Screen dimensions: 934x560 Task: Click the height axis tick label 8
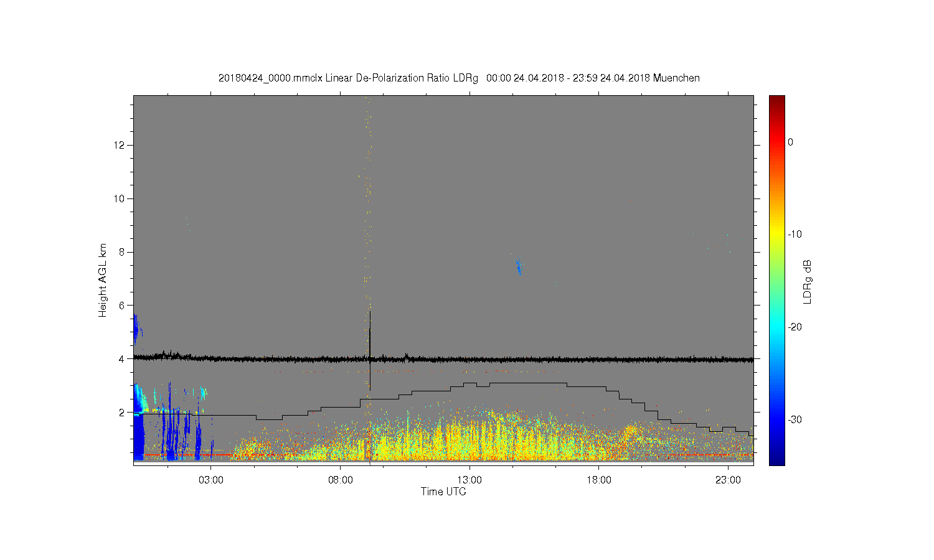[122, 252]
